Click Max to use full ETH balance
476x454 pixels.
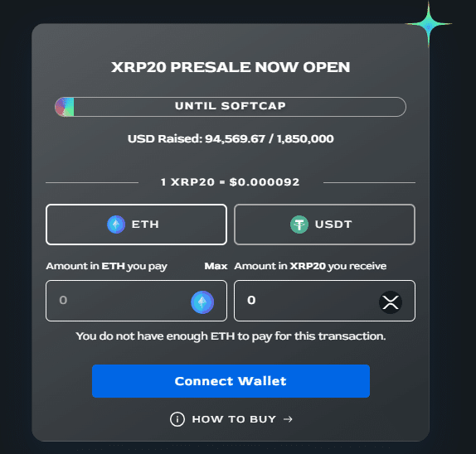tap(216, 266)
